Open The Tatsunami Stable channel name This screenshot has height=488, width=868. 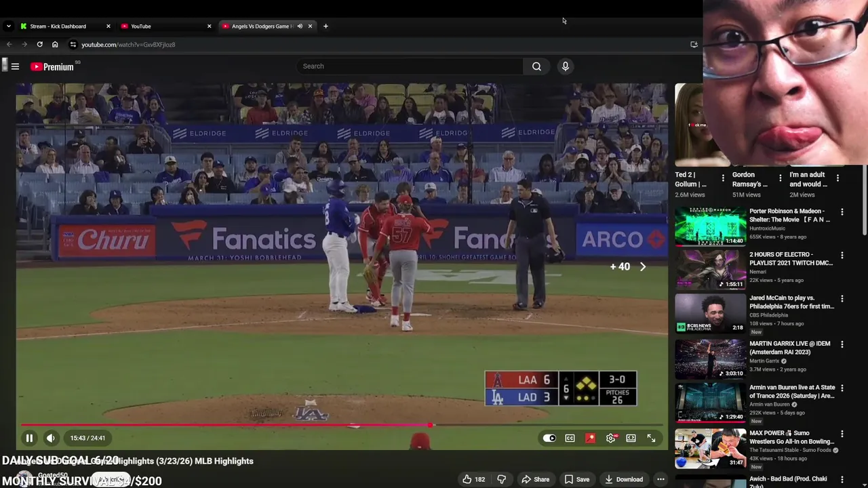click(x=791, y=450)
